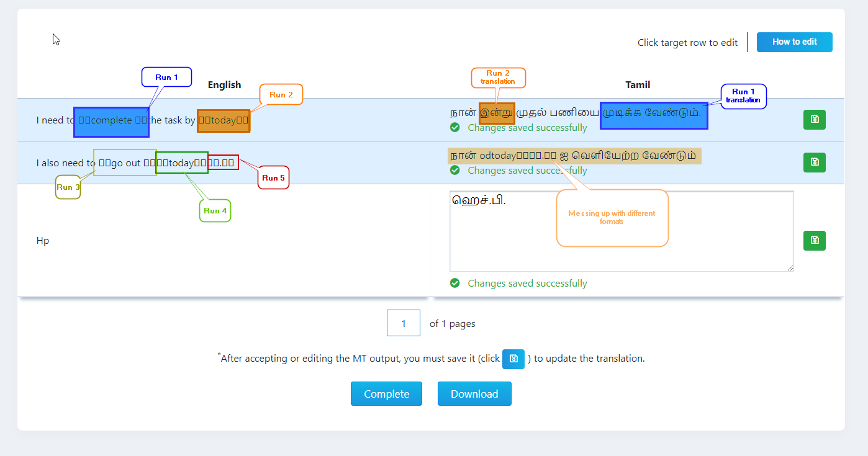Image resolution: width=868 pixels, height=456 pixels.
Task: Click the page number input field
Action: pyautogui.click(x=403, y=323)
